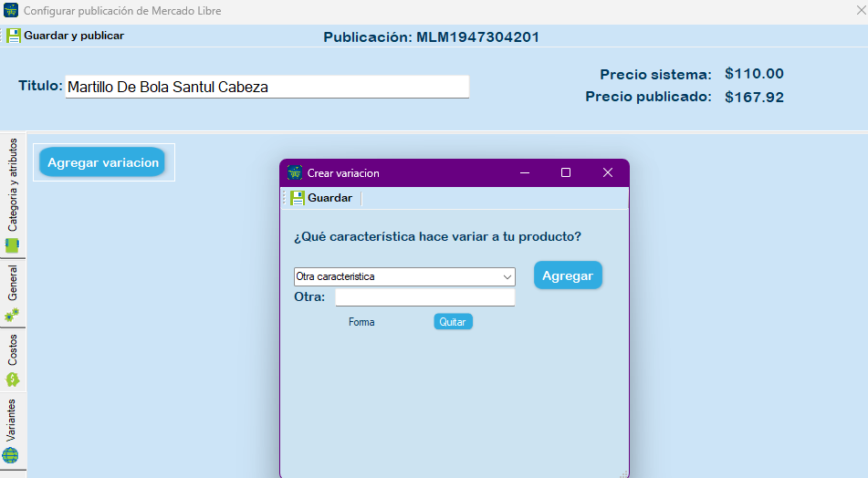Close the Crear variacion dialog

coord(608,172)
